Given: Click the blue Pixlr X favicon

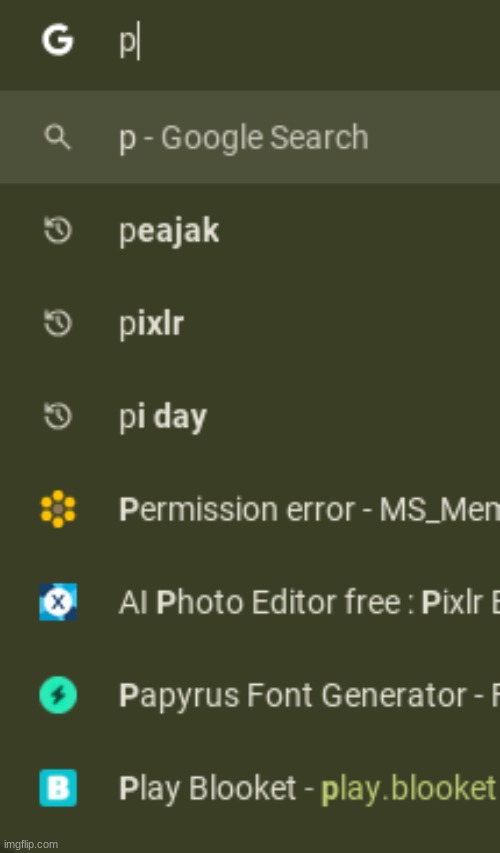Looking at the screenshot, I should click(58, 602).
